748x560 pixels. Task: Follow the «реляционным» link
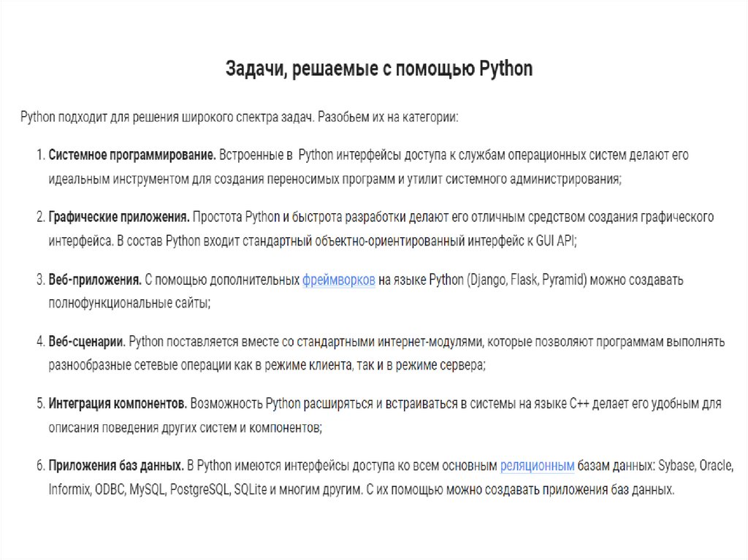(x=538, y=466)
